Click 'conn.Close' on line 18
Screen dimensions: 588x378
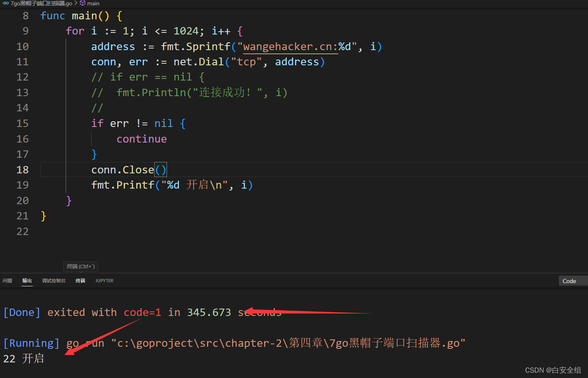coord(122,170)
